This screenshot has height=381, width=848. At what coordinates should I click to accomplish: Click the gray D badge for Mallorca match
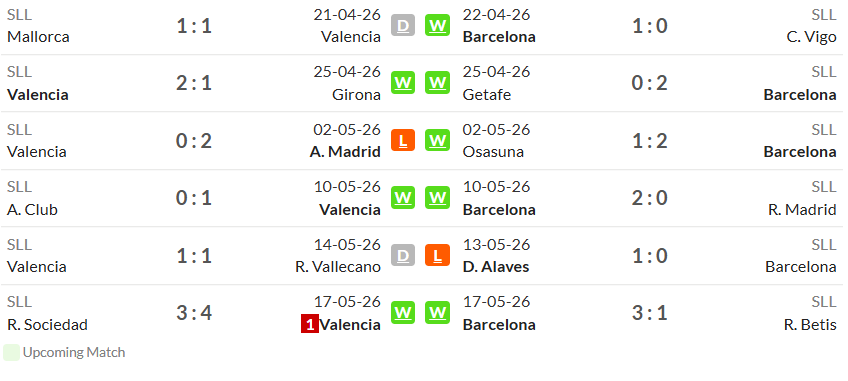(x=403, y=25)
